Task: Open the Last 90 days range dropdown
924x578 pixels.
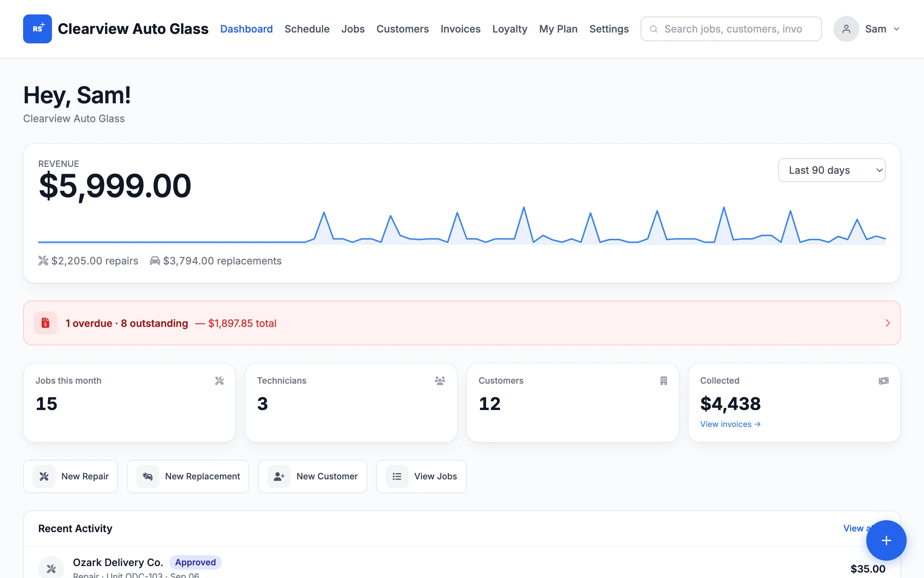Action: [832, 170]
